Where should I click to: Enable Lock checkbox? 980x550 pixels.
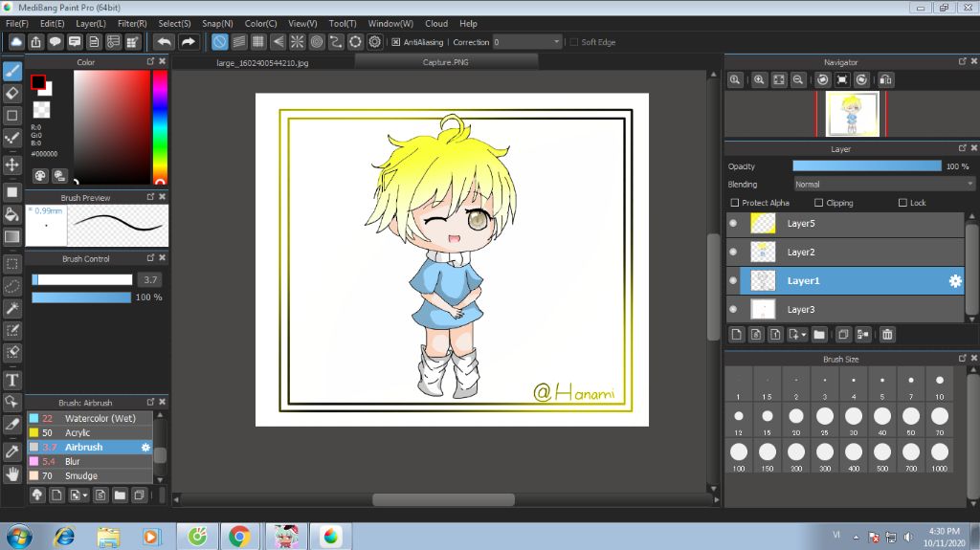pyautogui.click(x=902, y=203)
